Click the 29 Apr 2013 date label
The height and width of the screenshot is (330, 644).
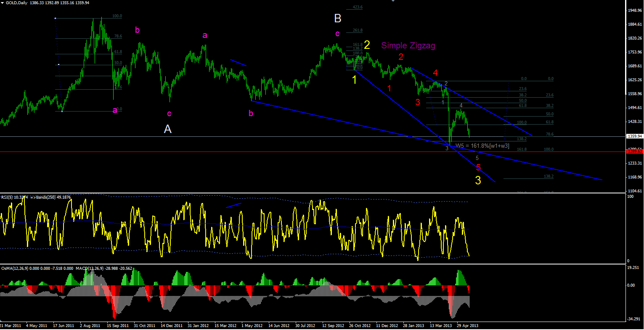(468, 325)
